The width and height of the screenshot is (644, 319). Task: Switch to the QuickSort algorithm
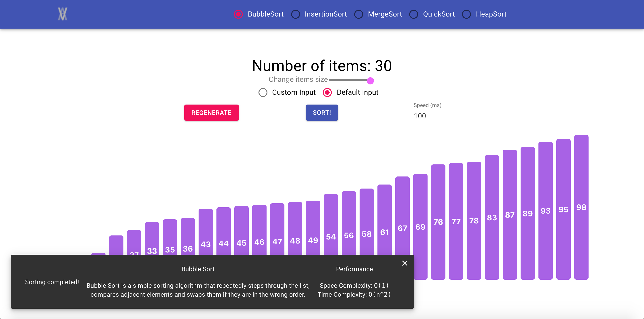(413, 14)
